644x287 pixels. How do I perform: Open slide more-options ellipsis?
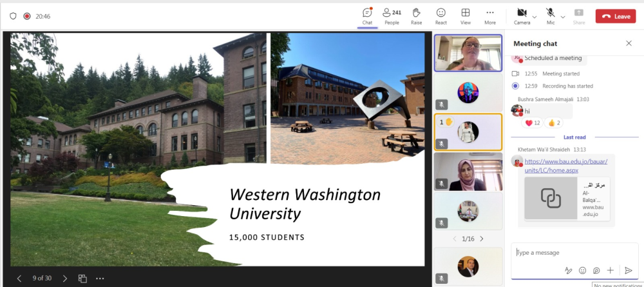pos(100,279)
